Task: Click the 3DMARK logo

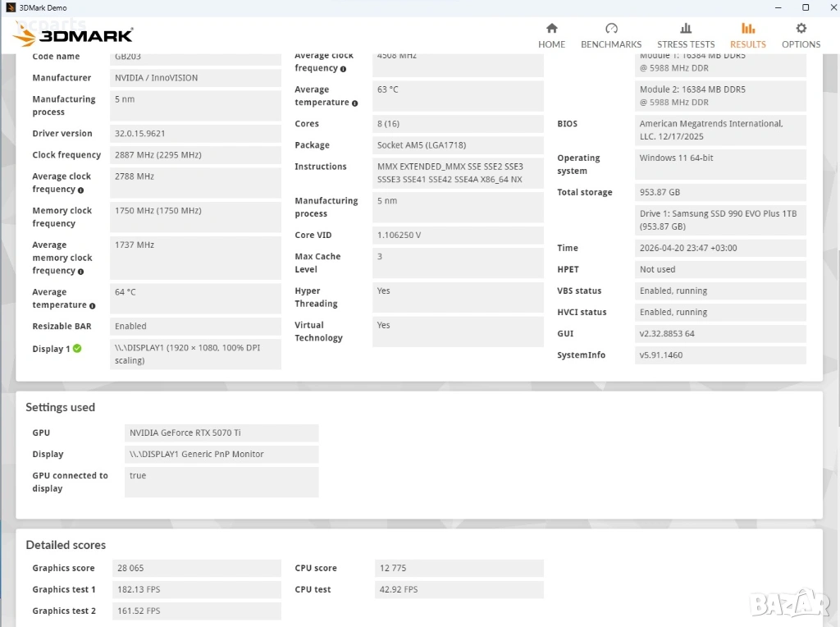Action: (x=73, y=35)
